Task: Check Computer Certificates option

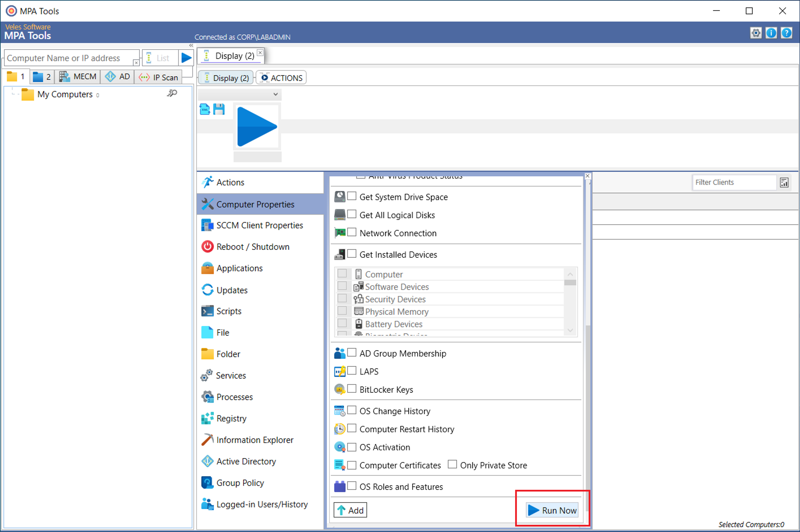Action: coord(352,465)
